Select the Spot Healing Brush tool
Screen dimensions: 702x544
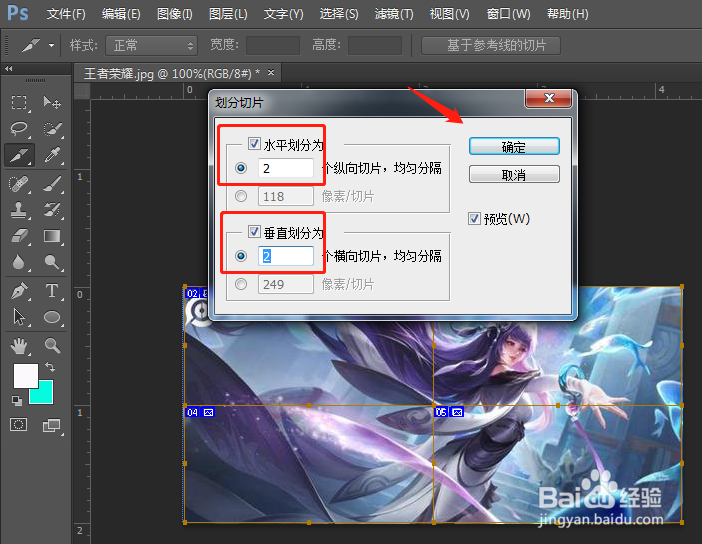(x=19, y=184)
